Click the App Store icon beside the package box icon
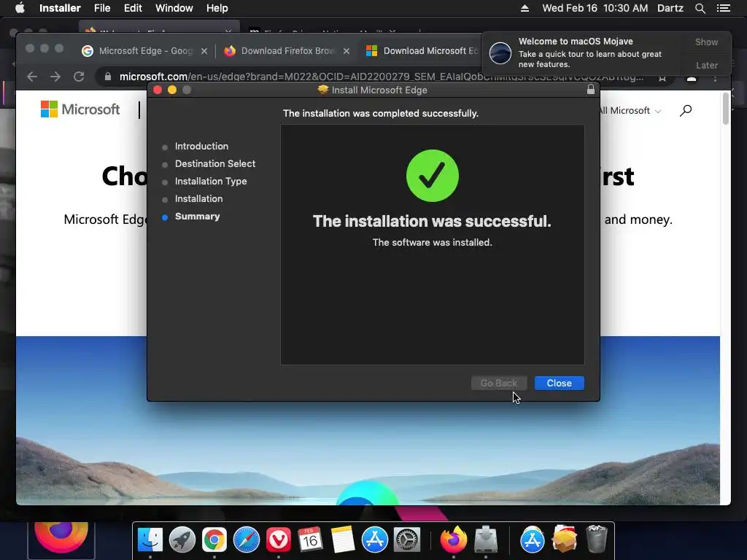 pyautogui.click(x=532, y=540)
